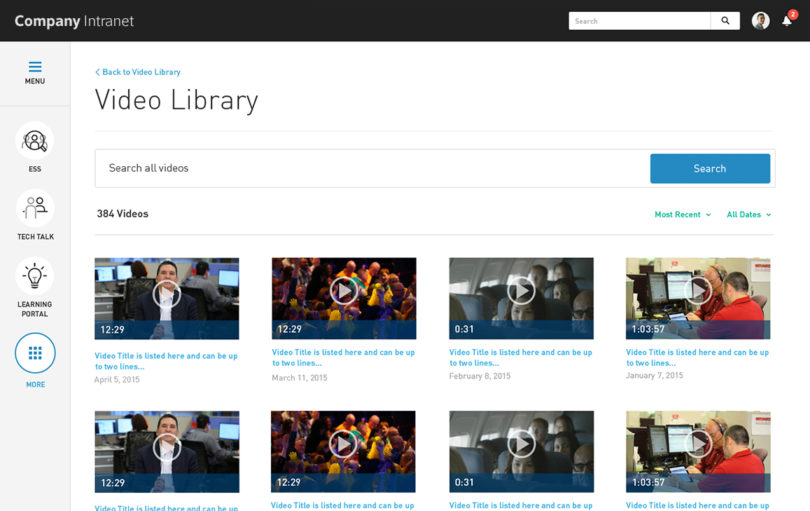Click the Back to Video Library link
This screenshot has height=511, width=810.
(x=138, y=72)
